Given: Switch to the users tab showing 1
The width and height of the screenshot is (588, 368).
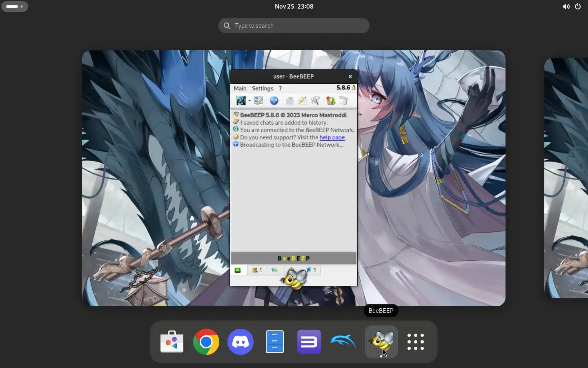Looking at the screenshot, I should click(x=257, y=270).
